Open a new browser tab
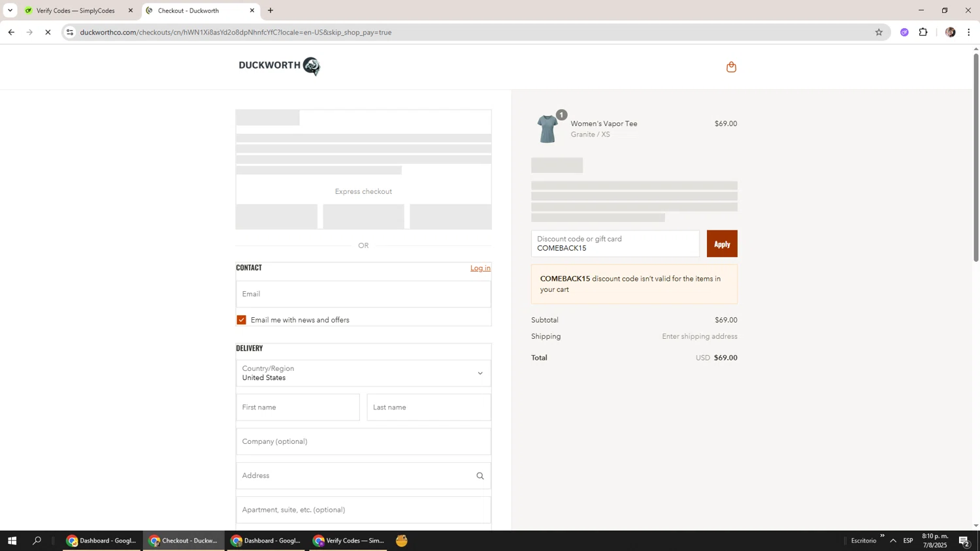980x551 pixels. pos(270,10)
